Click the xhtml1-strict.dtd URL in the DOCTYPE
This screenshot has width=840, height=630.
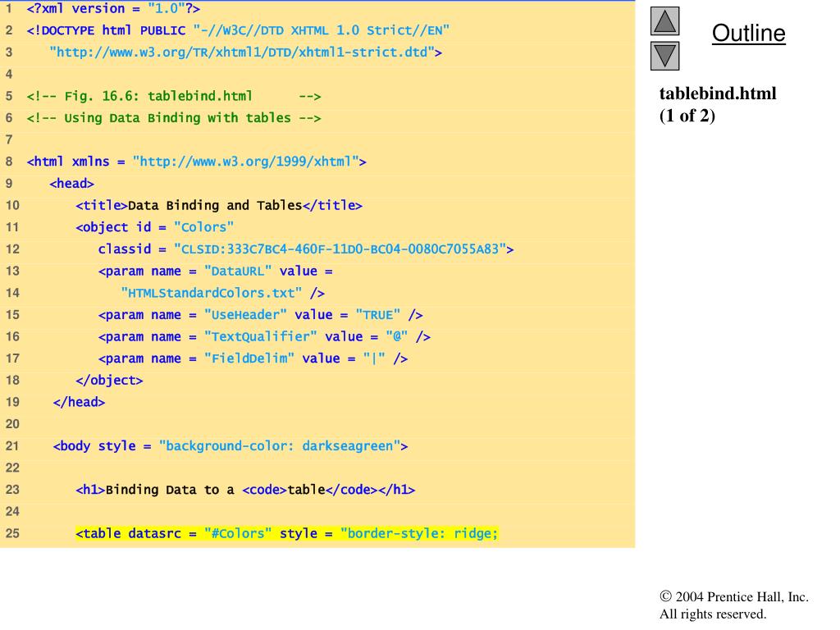245,52
